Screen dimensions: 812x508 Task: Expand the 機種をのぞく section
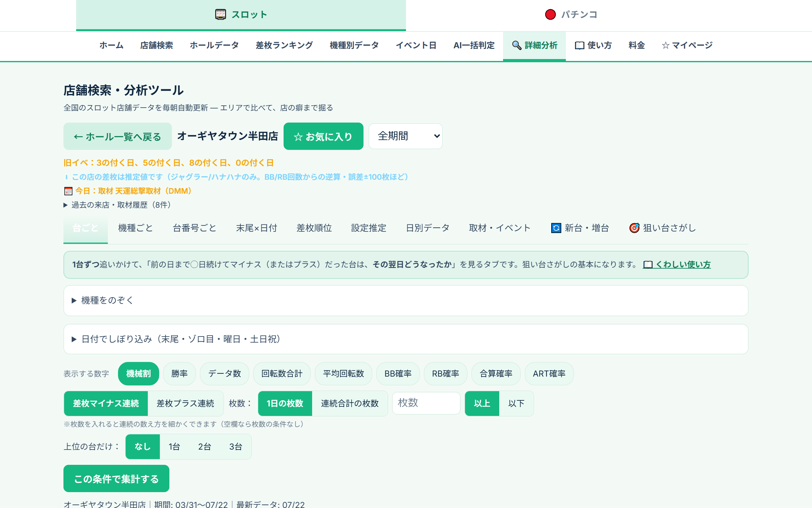point(406,300)
